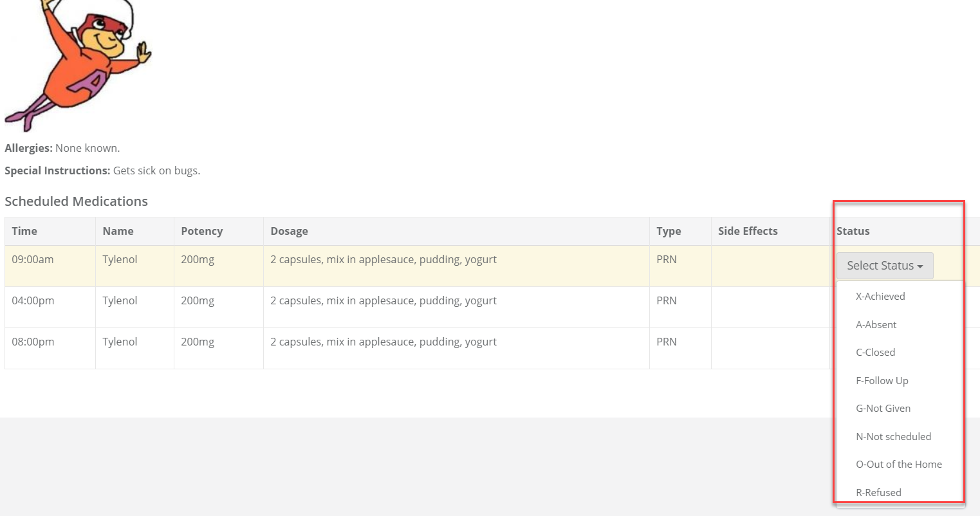The height and width of the screenshot is (516, 980).
Task: Click the Type column header
Action: click(669, 231)
